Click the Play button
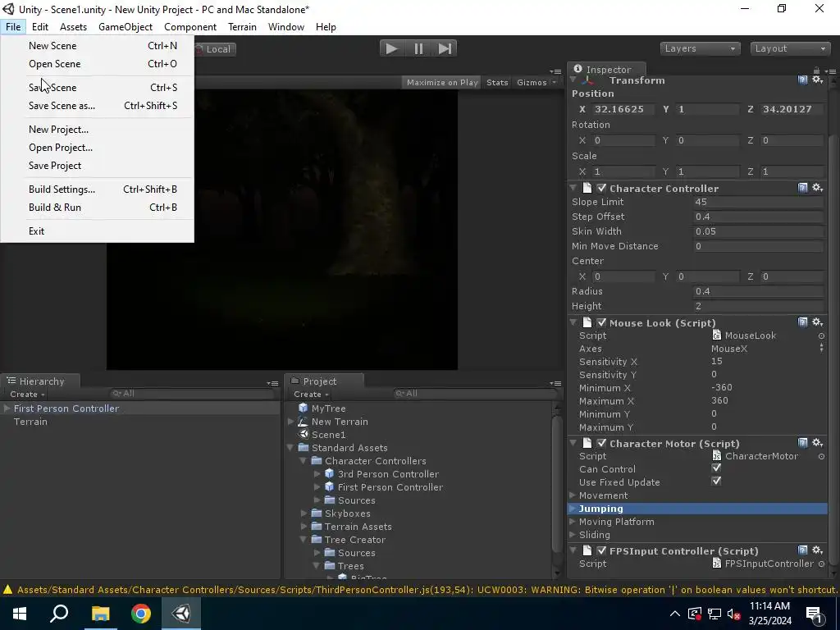Screen dimensions: 840x630 (391, 48)
